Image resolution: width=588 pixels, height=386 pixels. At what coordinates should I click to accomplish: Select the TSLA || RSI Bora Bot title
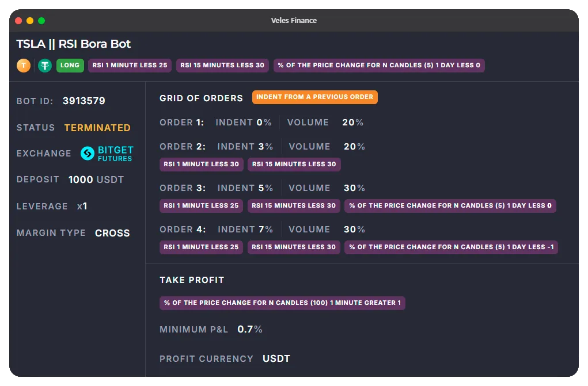tap(73, 44)
